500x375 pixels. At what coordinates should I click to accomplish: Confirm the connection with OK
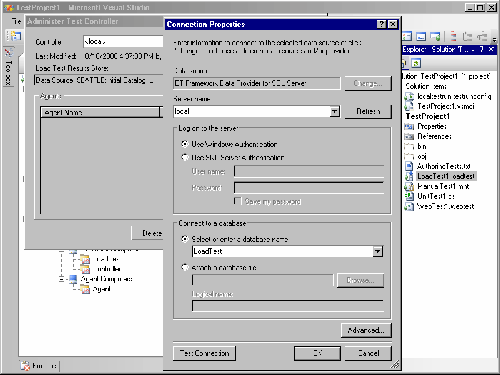(x=317, y=353)
